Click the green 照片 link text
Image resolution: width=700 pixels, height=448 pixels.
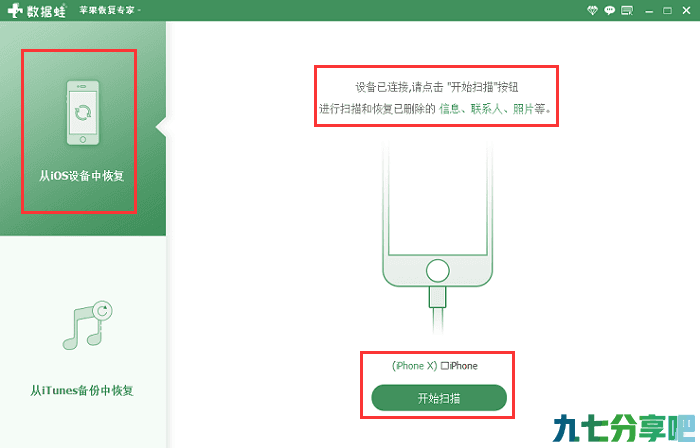(523, 108)
